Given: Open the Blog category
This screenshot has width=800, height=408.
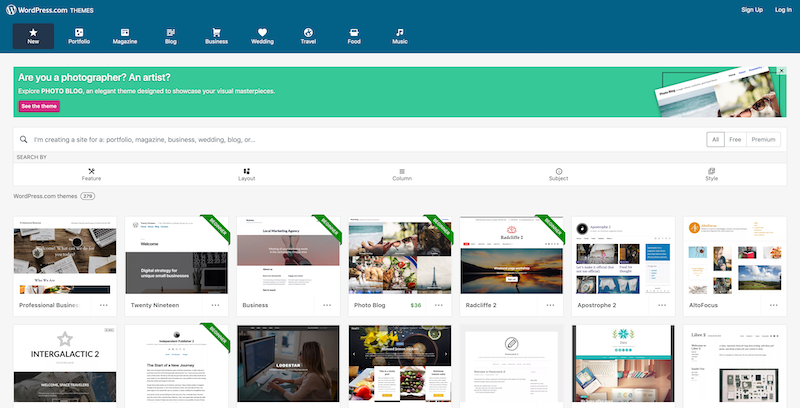Looking at the screenshot, I should pyautogui.click(x=171, y=36).
